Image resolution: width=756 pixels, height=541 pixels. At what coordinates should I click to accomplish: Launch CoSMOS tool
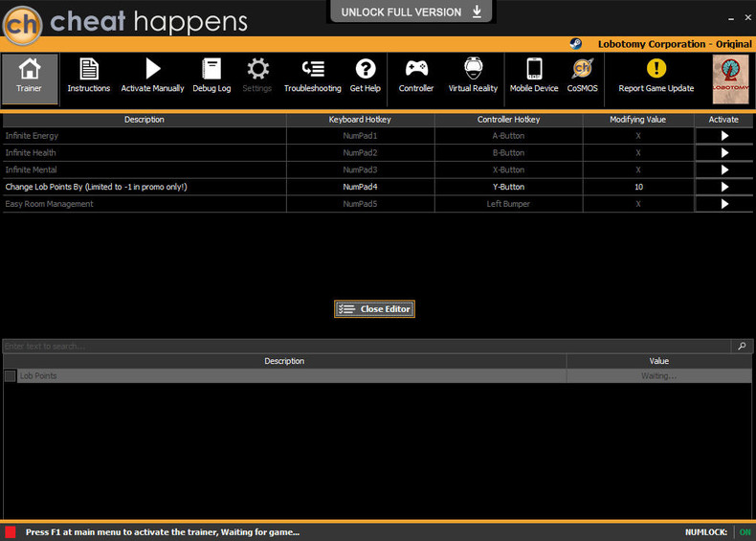pyautogui.click(x=583, y=76)
